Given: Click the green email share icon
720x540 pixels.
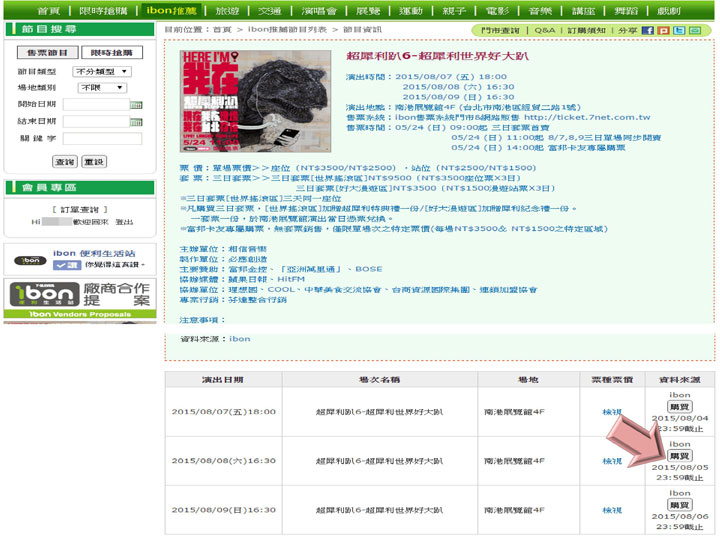Looking at the screenshot, I should tap(695, 31).
